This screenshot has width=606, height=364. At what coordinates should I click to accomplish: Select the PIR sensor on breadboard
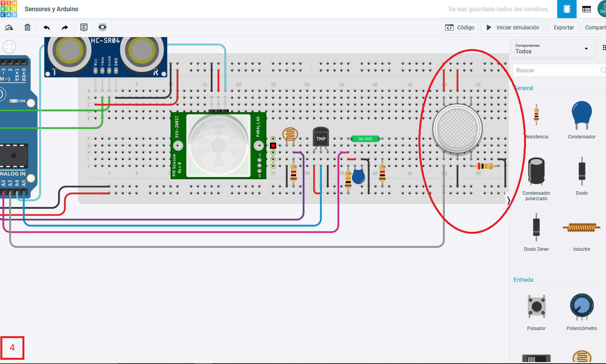point(219,145)
